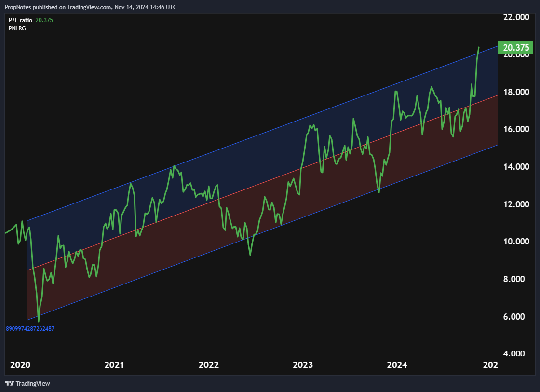The image size is (540, 392).
Task: Click the 12.000 axis label
Action: pos(516,204)
